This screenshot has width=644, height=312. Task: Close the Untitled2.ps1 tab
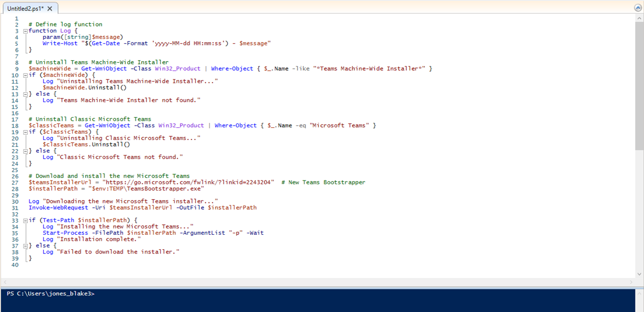tap(49, 8)
